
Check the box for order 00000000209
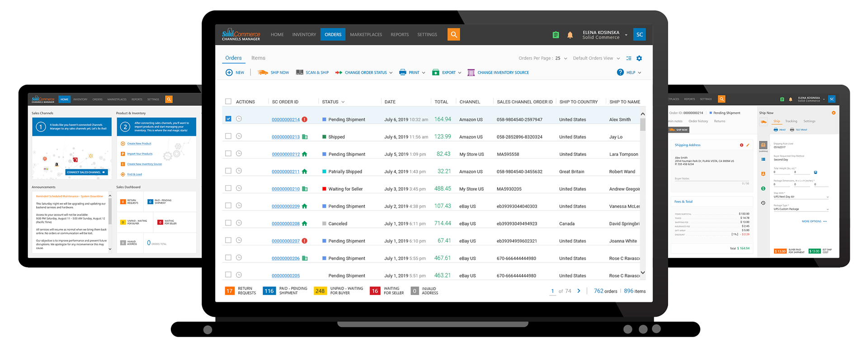point(228,206)
